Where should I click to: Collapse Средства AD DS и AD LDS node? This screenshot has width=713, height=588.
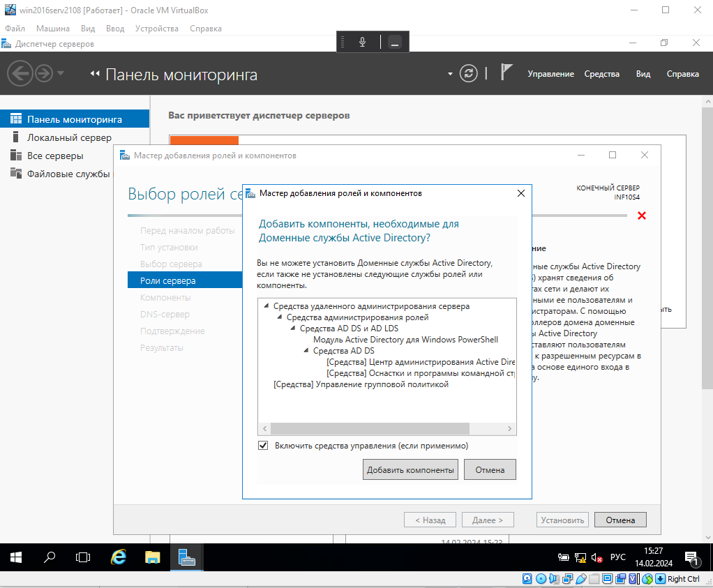coord(293,328)
